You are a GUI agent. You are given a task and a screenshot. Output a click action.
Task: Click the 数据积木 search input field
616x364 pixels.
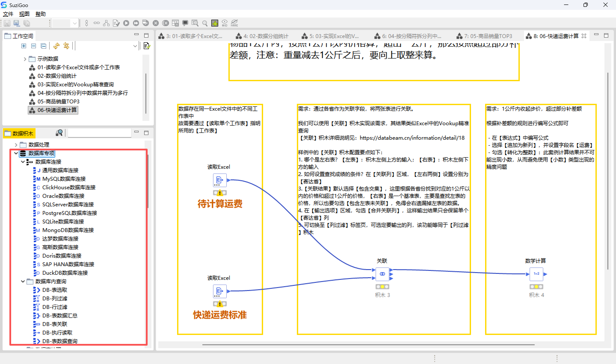[99, 133]
